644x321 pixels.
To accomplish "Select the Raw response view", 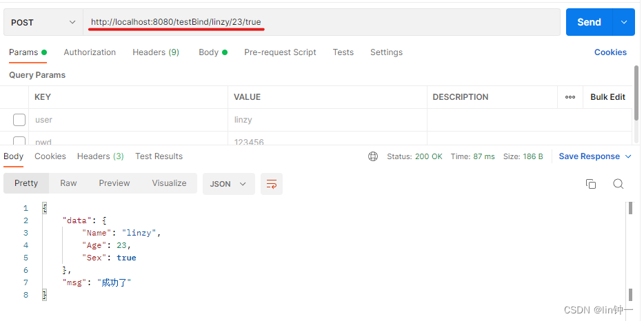I will tap(68, 183).
